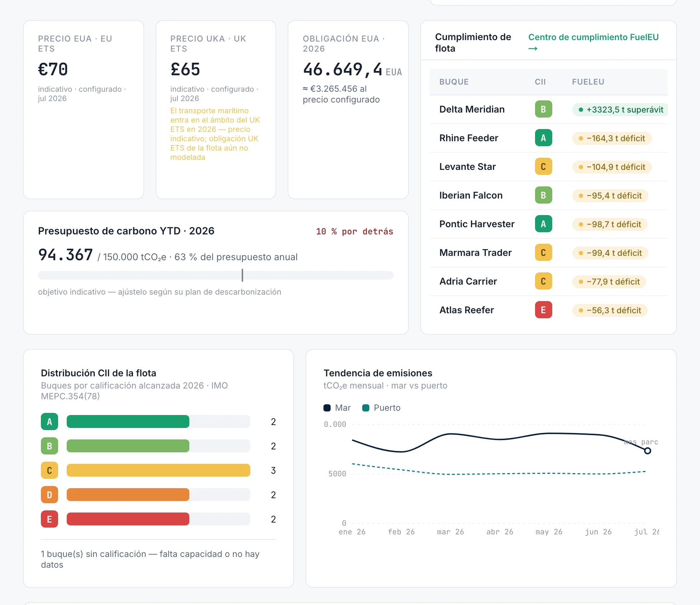Screen dimensions: 700x605
Task: Click the BUQUE column header
Action: (x=454, y=82)
